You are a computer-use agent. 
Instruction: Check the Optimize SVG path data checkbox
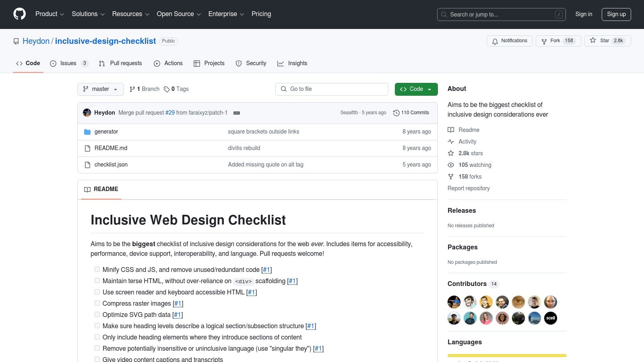click(x=97, y=315)
